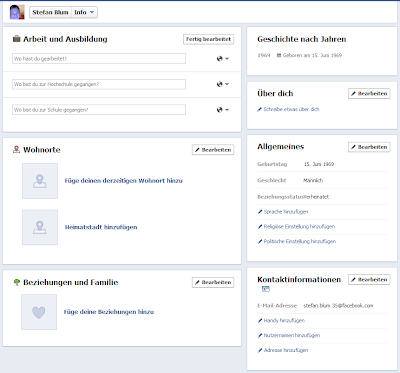This screenshot has width=400, height=373.
Task: Click the current residence placeholder thumbnail
Action: (40, 181)
